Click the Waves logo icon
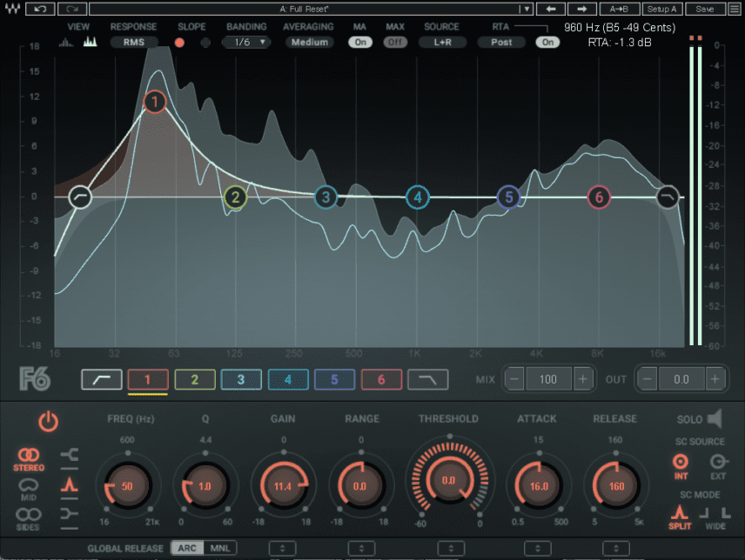 tap(12, 9)
